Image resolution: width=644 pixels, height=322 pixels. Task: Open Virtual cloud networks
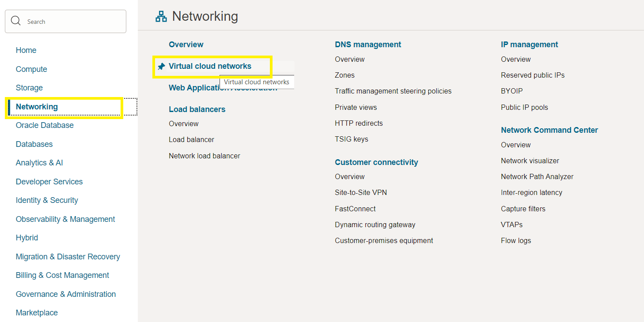[x=210, y=66]
